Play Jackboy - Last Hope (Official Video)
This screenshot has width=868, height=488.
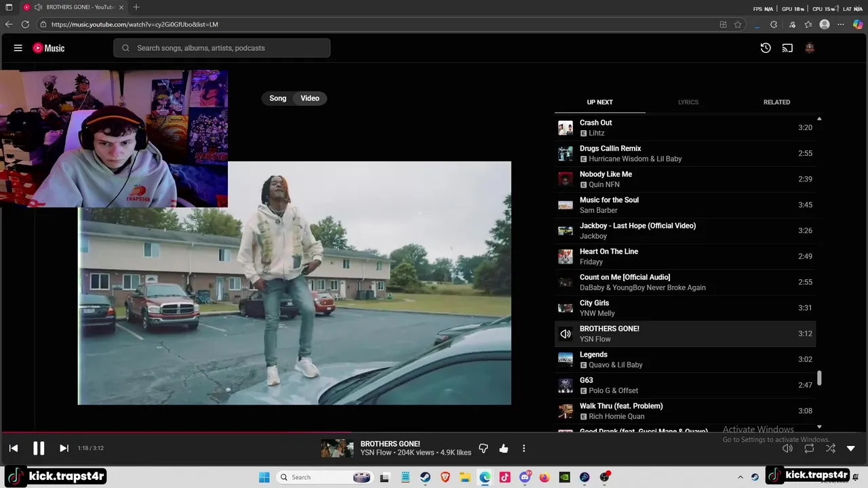click(x=685, y=230)
